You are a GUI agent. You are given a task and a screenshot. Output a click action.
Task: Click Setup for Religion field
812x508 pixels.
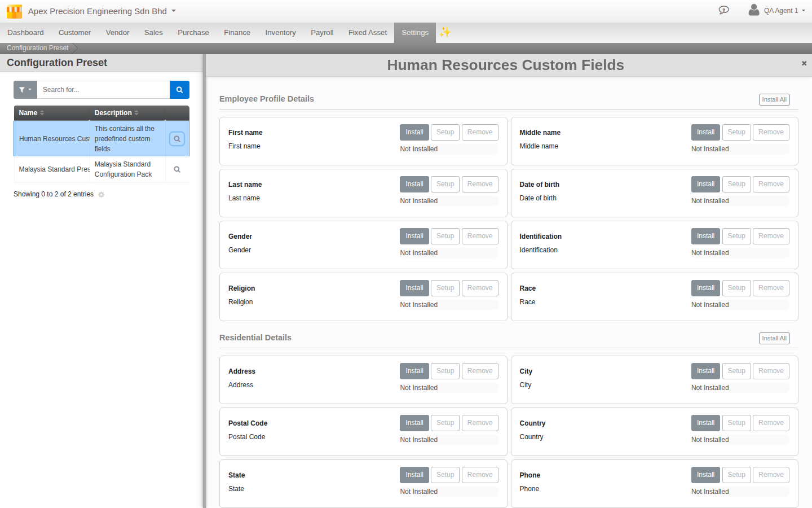coord(445,288)
